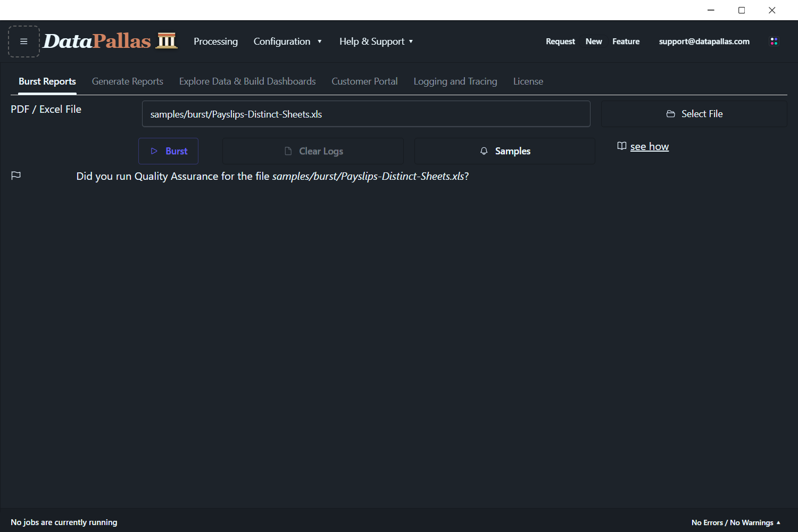The width and height of the screenshot is (798, 532).
Task: Switch to the Generate Reports tab
Action: coord(128,81)
